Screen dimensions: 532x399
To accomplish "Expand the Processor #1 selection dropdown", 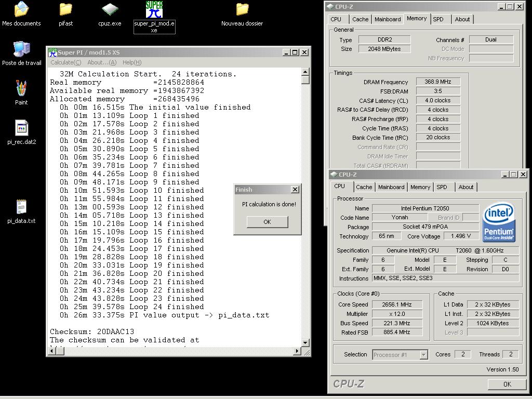I will [x=423, y=355].
